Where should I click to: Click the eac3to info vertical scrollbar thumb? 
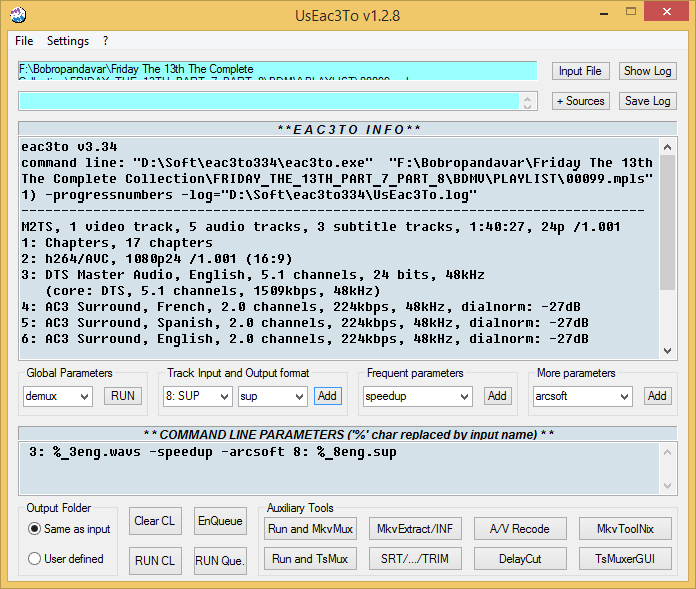[667, 222]
